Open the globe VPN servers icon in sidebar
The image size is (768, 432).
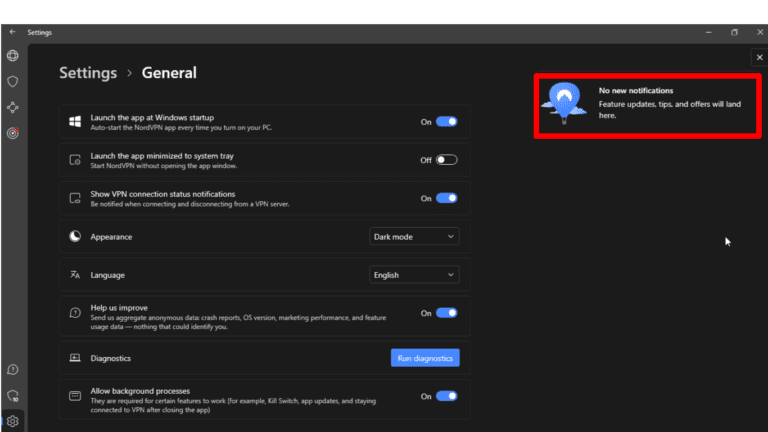tap(13, 56)
